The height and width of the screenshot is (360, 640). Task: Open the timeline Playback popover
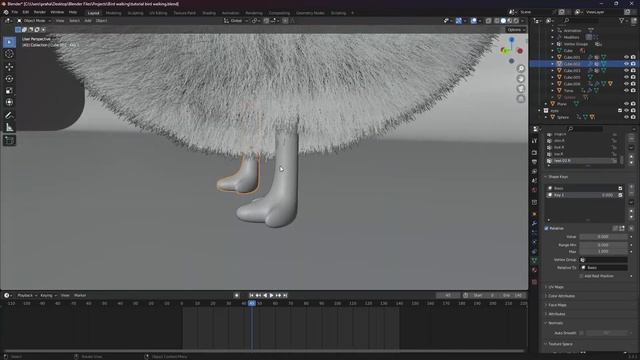click(27, 295)
